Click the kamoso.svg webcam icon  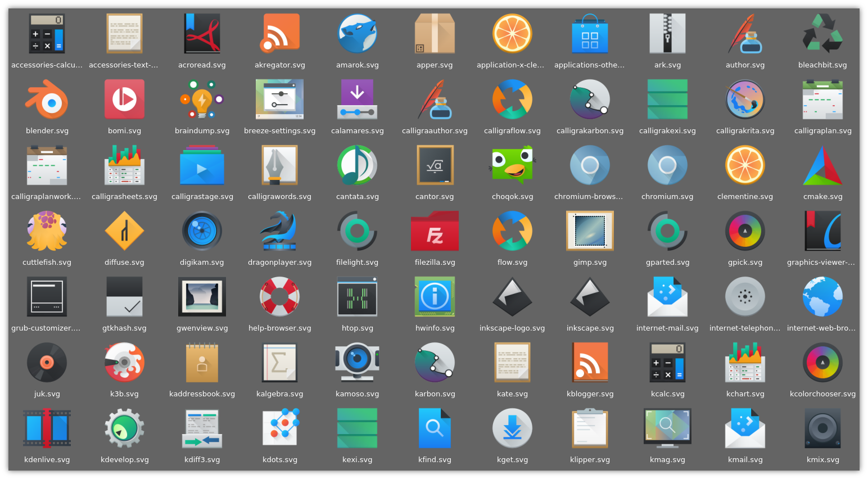tap(357, 363)
